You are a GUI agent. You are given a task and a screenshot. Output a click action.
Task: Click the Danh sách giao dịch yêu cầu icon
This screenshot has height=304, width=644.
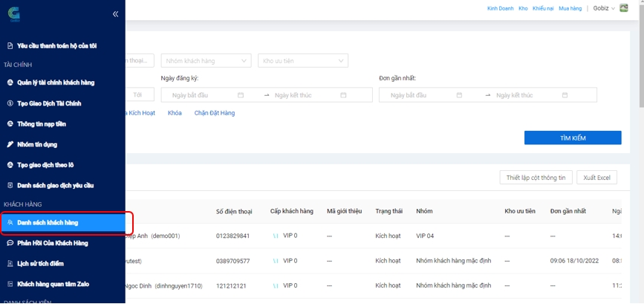(x=10, y=186)
